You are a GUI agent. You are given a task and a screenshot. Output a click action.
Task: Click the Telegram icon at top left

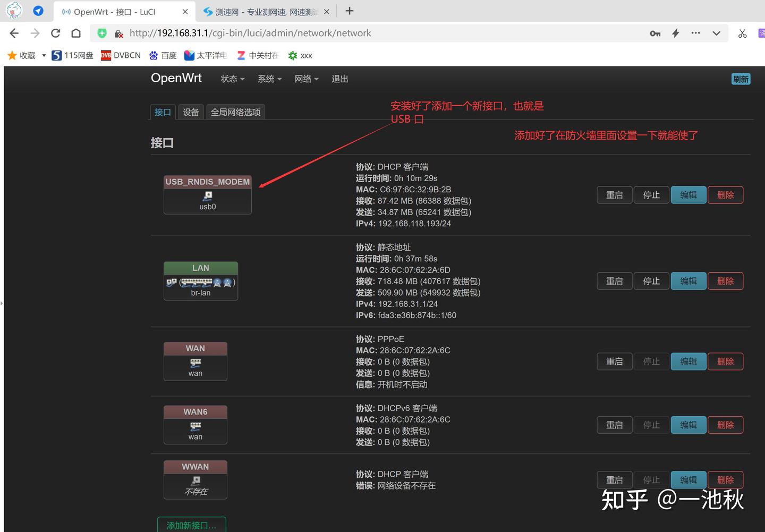point(38,10)
